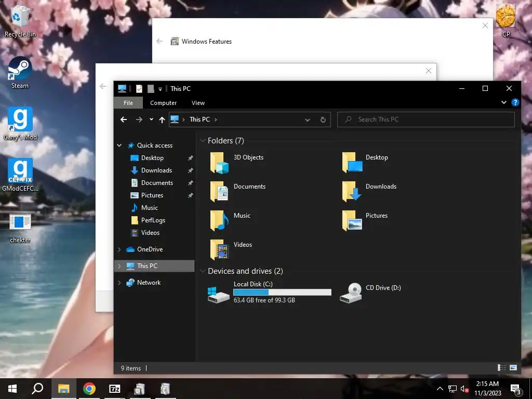Image resolution: width=532 pixels, height=399 pixels.
Task: Select the Videos folder in content pane
Action: (231, 249)
